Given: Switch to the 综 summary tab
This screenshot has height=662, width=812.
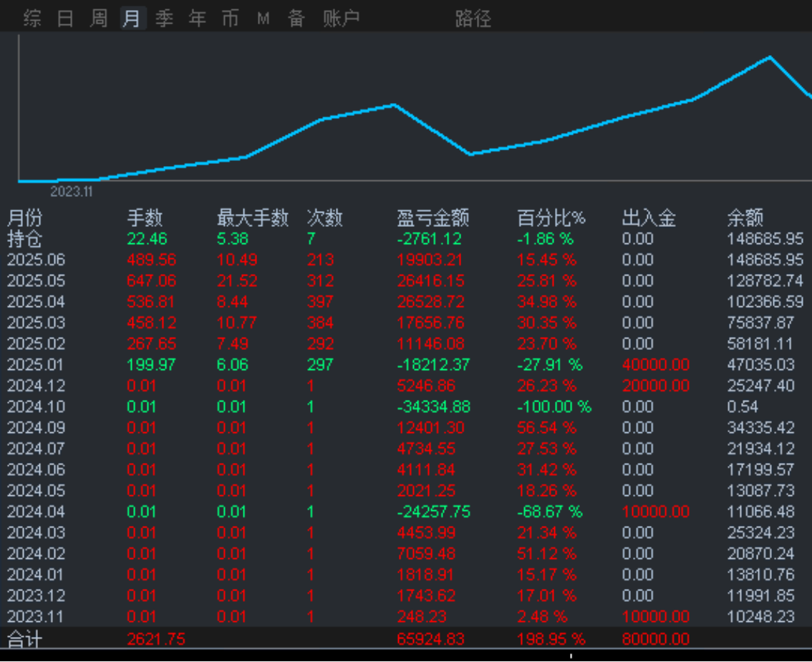Looking at the screenshot, I should [32, 19].
